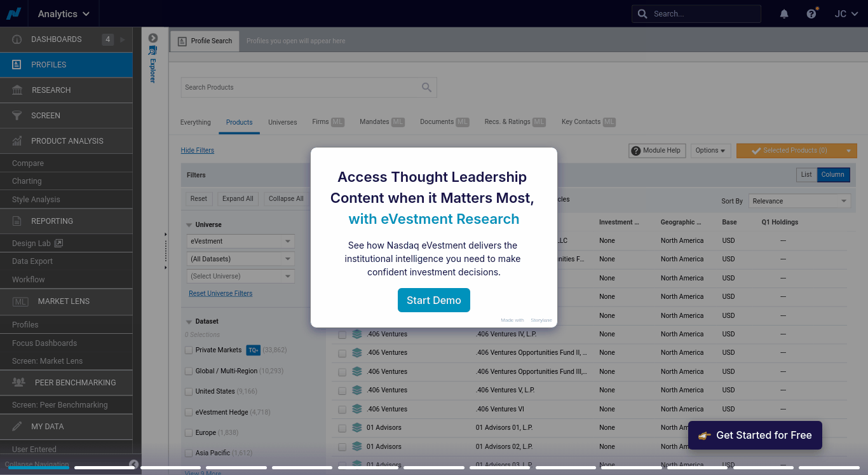This screenshot has width=868, height=475.
Task: Check the Global / Multi-Region checkbox
Action: point(189,371)
